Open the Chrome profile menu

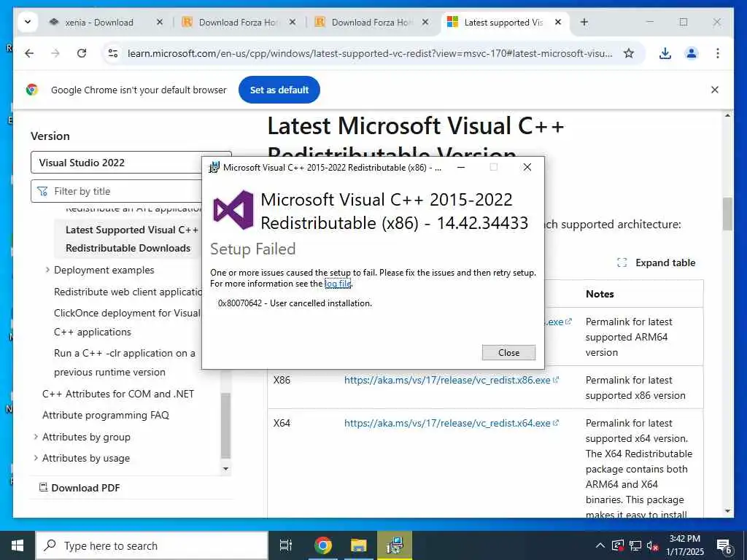[x=692, y=53]
